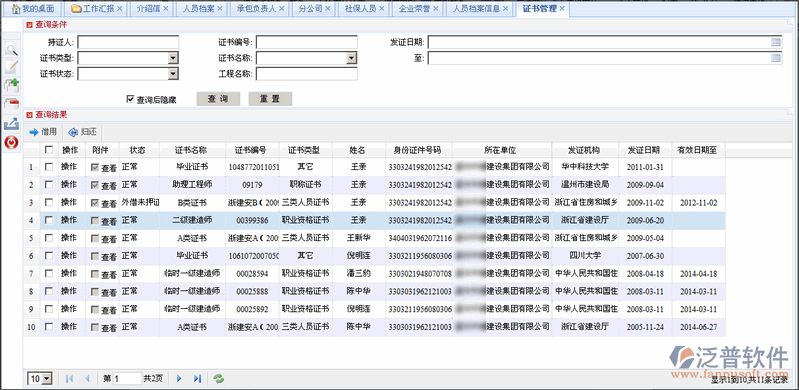The width and height of the screenshot is (799, 390).
Task: Jump to last page in pagination bar
Action: pos(198,378)
